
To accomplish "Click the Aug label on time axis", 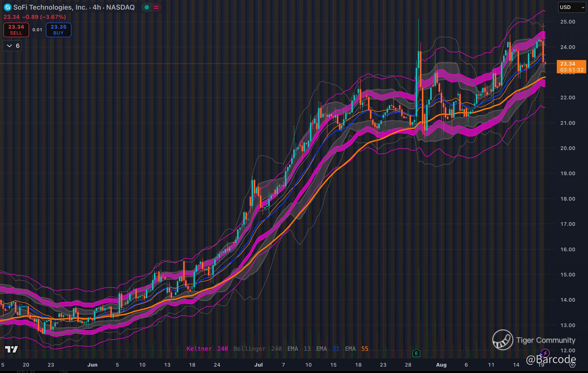I will (x=441, y=365).
